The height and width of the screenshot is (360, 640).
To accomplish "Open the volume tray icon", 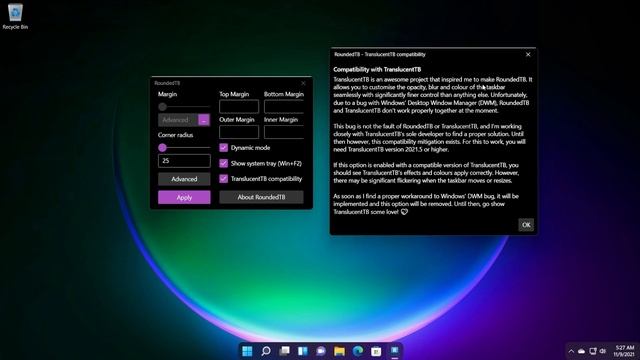I will click(x=603, y=351).
